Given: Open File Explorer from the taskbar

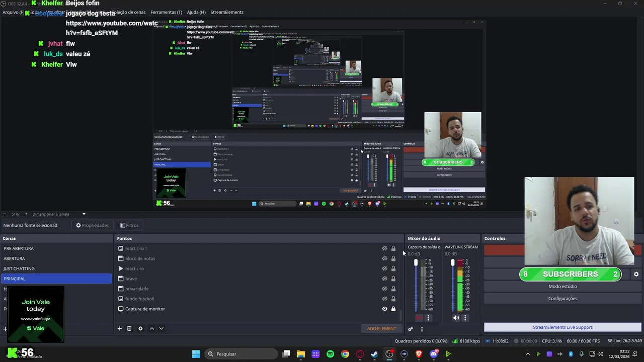Looking at the screenshot, I should click(301, 354).
